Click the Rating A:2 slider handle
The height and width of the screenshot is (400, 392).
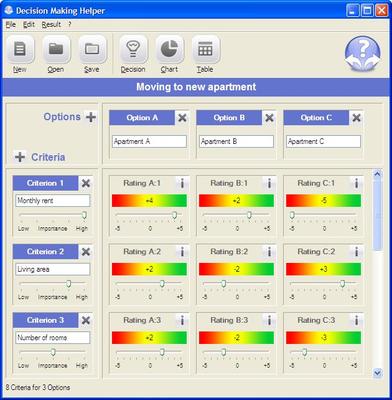[x=162, y=284]
